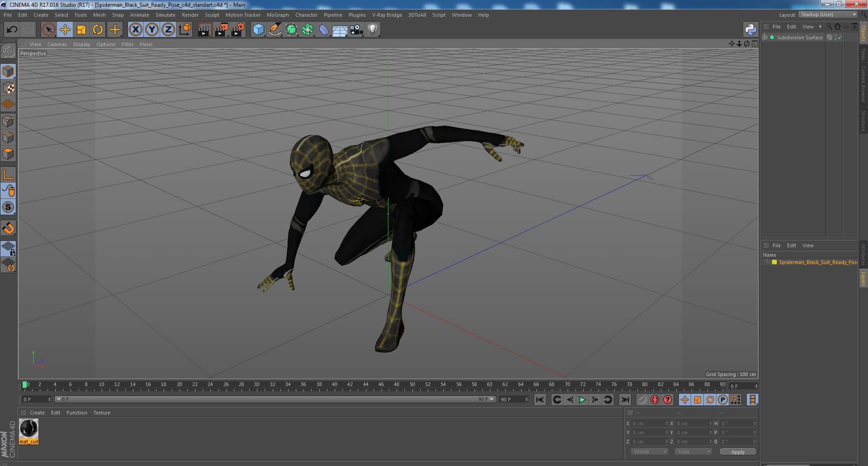Add a Camera object

point(356,30)
